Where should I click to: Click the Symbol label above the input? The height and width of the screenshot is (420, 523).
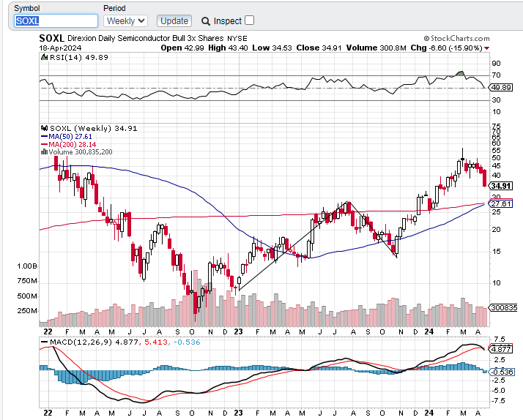coord(27,8)
